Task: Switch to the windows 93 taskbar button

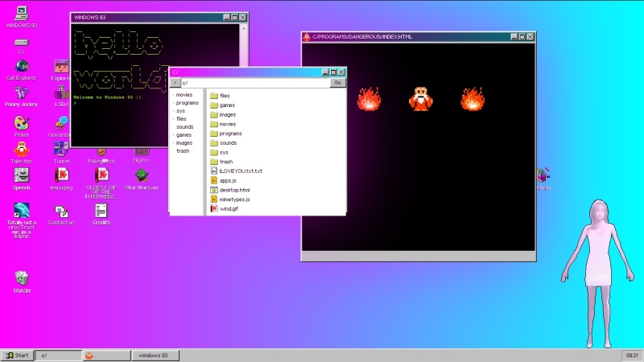Action: pos(155,356)
